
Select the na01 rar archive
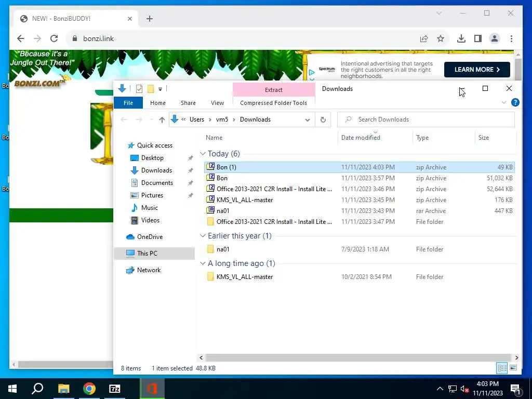[x=360, y=211]
